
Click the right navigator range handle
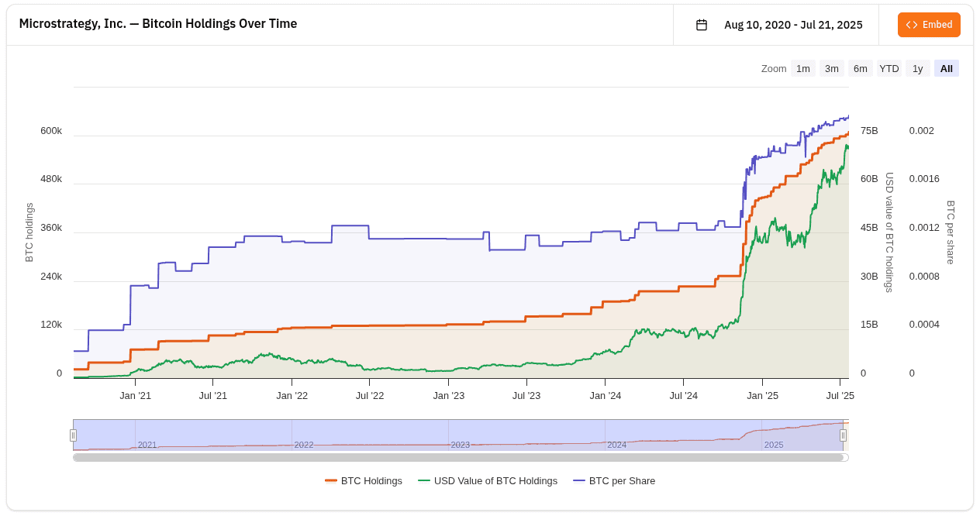(x=843, y=435)
